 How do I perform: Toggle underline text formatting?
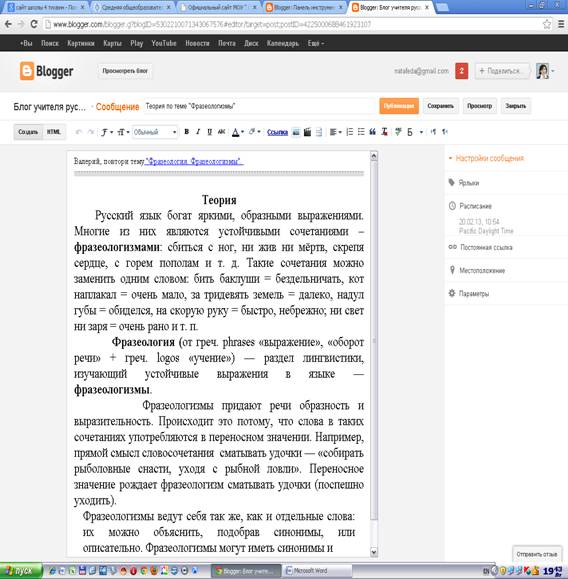click(209, 132)
